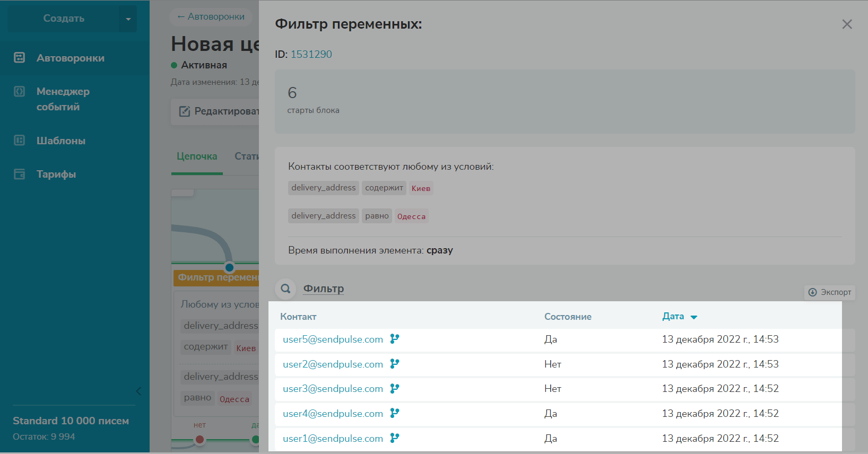The height and width of the screenshot is (454, 868).
Task: Click the flow icon next to user3@sendpulse.com
Action: pyautogui.click(x=395, y=389)
